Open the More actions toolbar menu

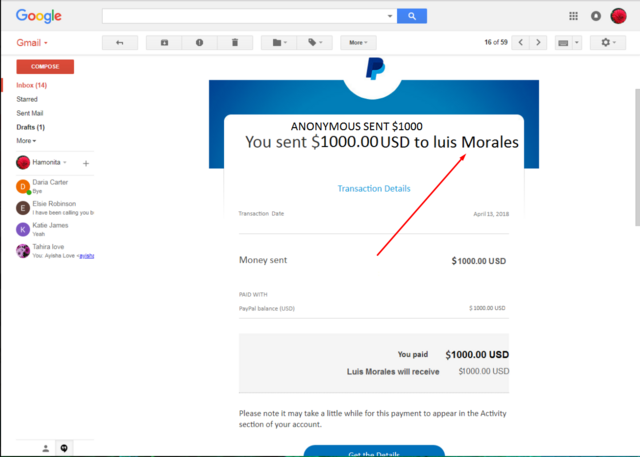click(x=358, y=42)
